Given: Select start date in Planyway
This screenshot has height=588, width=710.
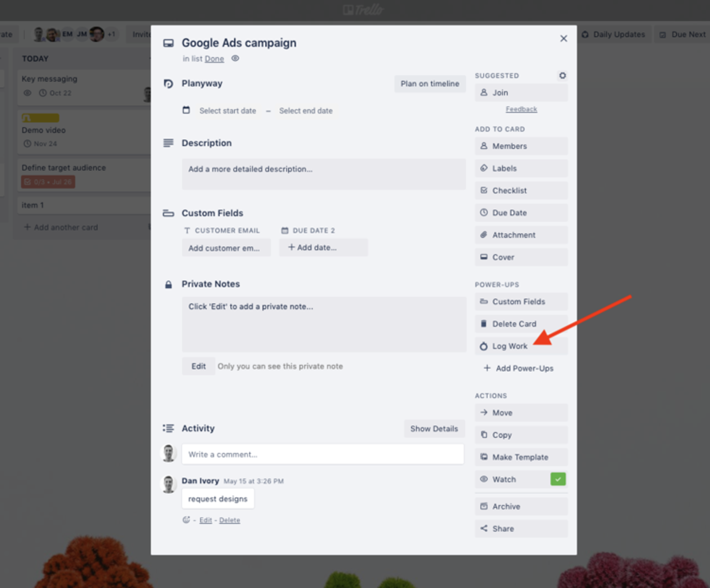Looking at the screenshot, I should (x=228, y=111).
